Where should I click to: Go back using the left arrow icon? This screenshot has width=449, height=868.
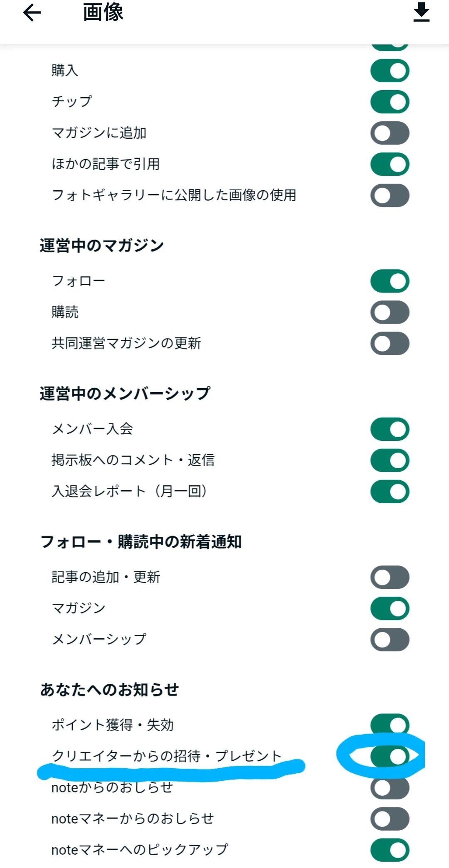tap(32, 13)
